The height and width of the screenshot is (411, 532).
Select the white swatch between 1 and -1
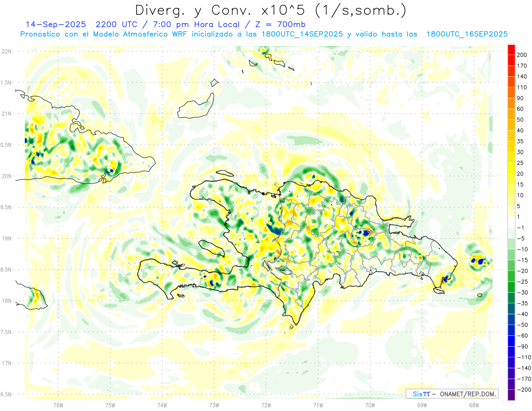pyautogui.click(x=511, y=222)
